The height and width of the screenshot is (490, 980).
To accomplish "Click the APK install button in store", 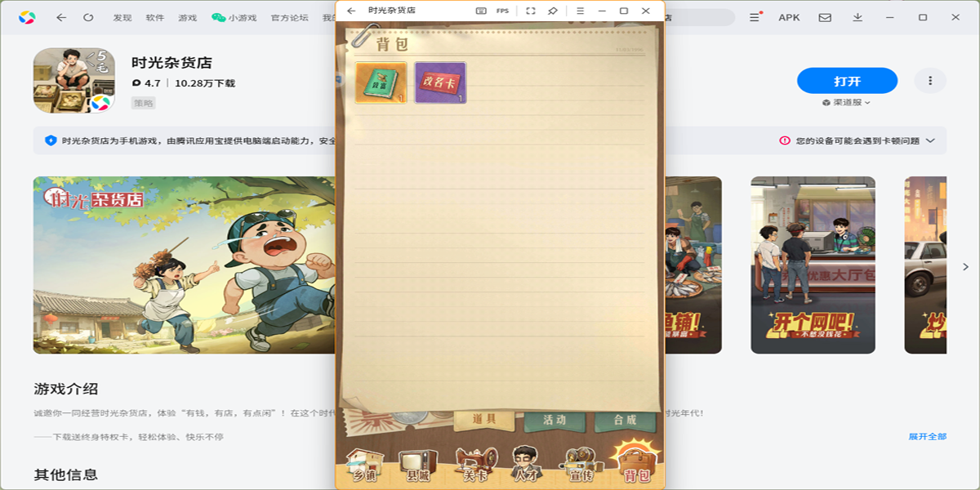I will click(789, 17).
